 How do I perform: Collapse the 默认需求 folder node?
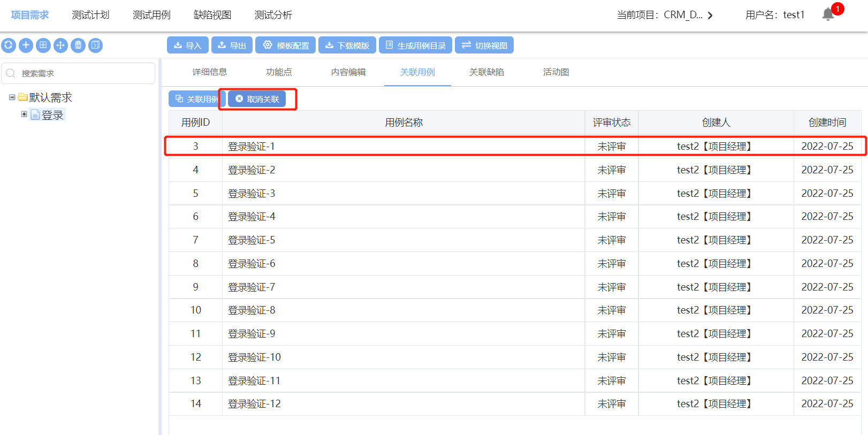point(12,97)
